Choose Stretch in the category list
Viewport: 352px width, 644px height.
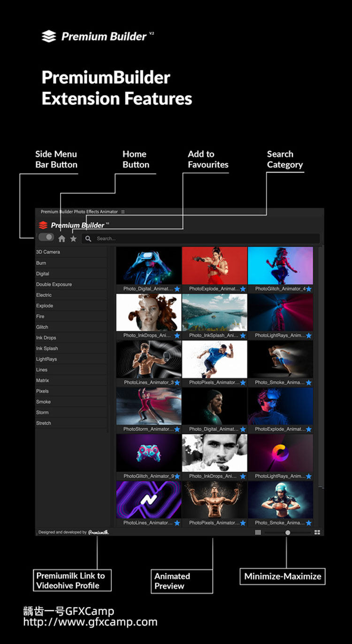point(71,423)
